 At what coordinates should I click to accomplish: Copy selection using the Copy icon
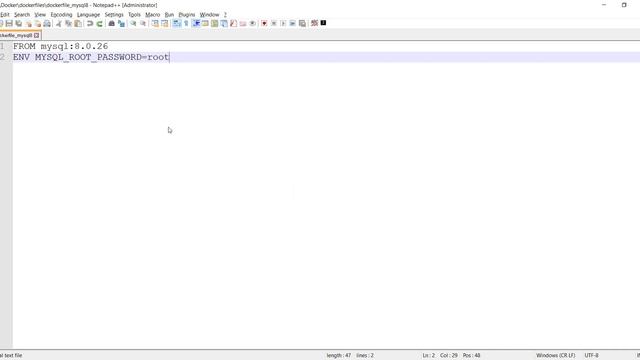pyautogui.click(x=68, y=24)
